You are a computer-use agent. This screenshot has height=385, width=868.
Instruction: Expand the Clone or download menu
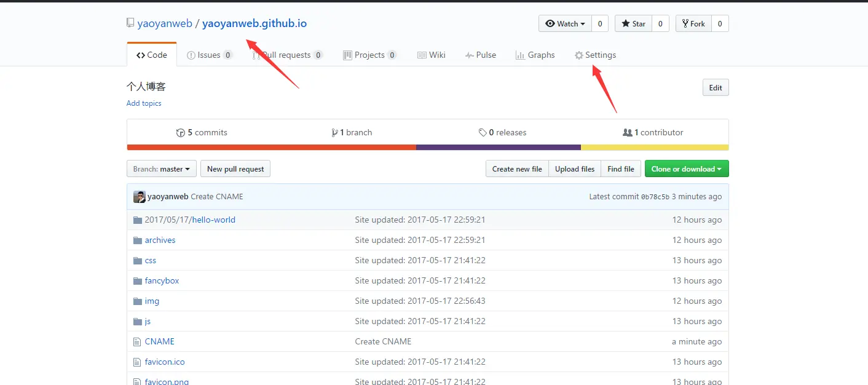[x=687, y=169]
